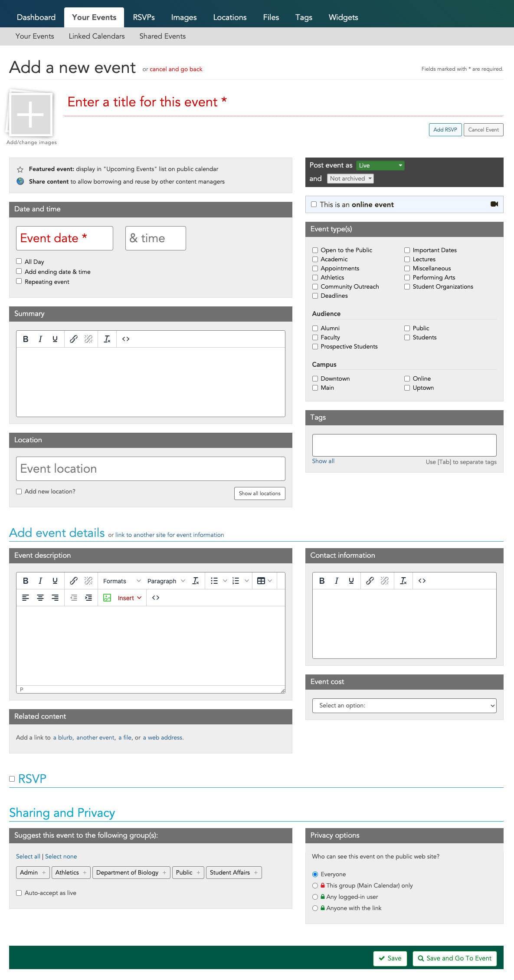This screenshot has width=514, height=980.
Task: Open the Linked Calendars sub-tab
Action: coord(97,36)
